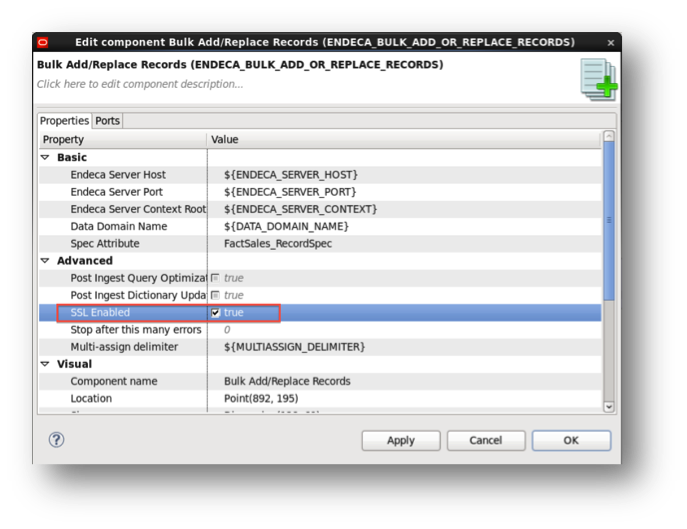Click the Apply button
The height and width of the screenshot is (529, 687).
[x=401, y=440]
